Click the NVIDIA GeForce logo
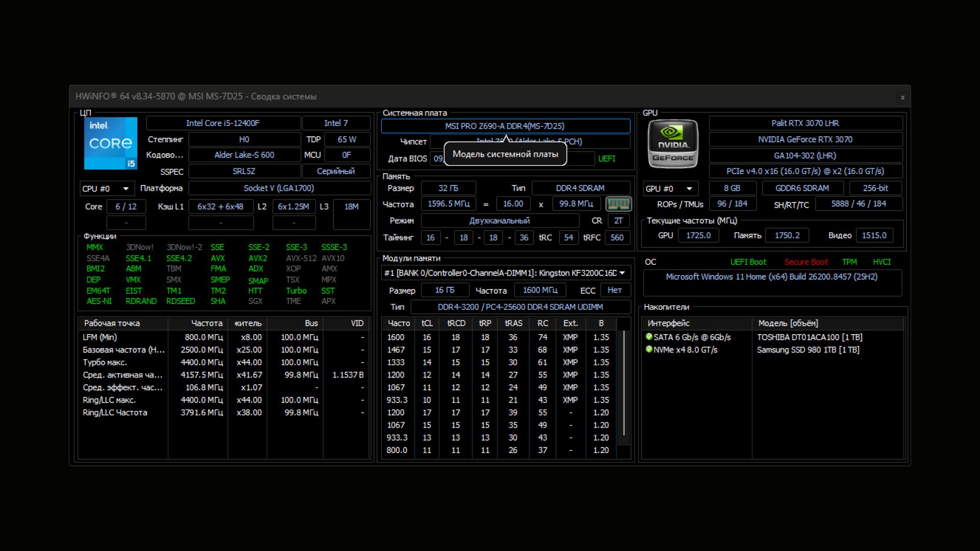The image size is (980, 551). pyautogui.click(x=673, y=144)
